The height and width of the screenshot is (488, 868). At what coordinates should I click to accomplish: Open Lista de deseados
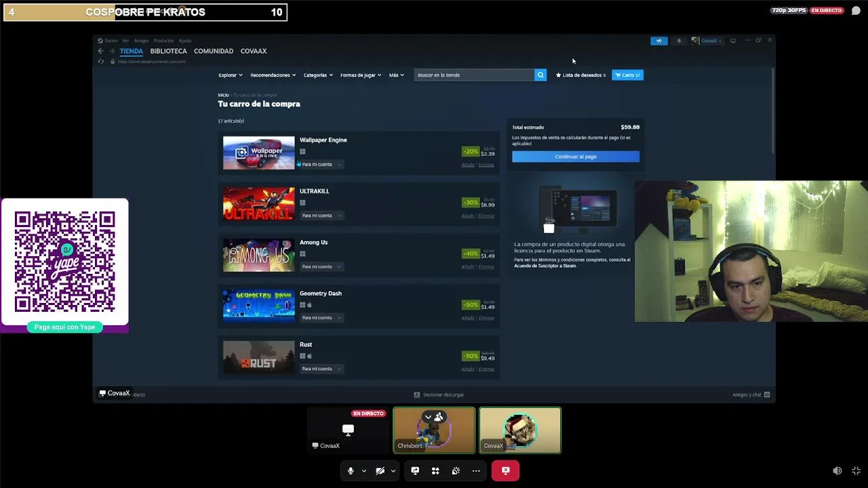[581, 75]
